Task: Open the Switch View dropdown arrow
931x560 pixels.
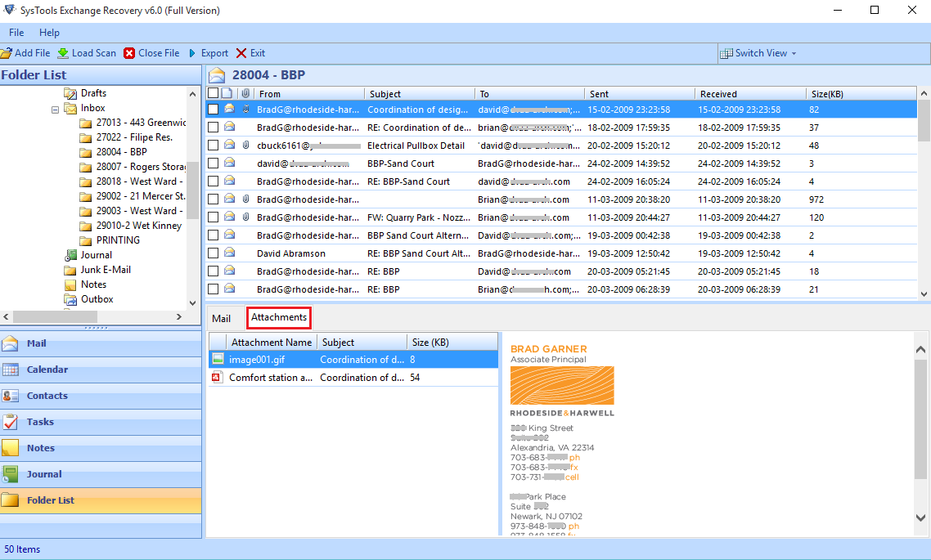Action: (x=794, y=53)
